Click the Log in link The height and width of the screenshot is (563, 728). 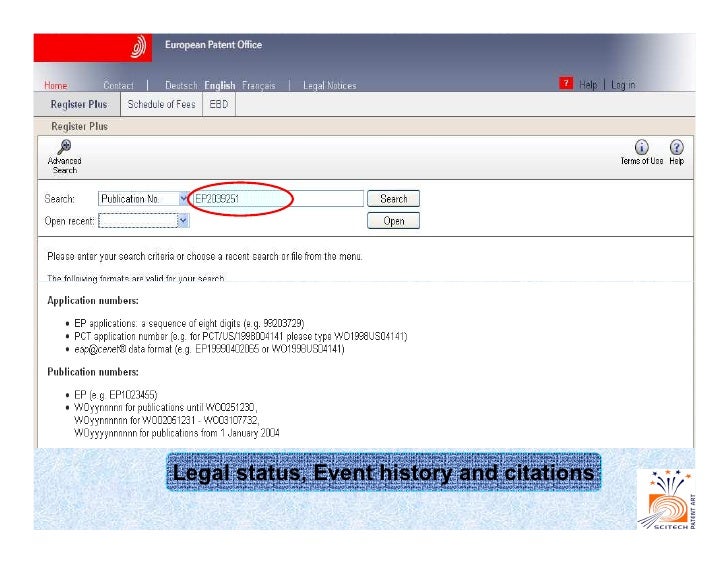click(623, 84)
